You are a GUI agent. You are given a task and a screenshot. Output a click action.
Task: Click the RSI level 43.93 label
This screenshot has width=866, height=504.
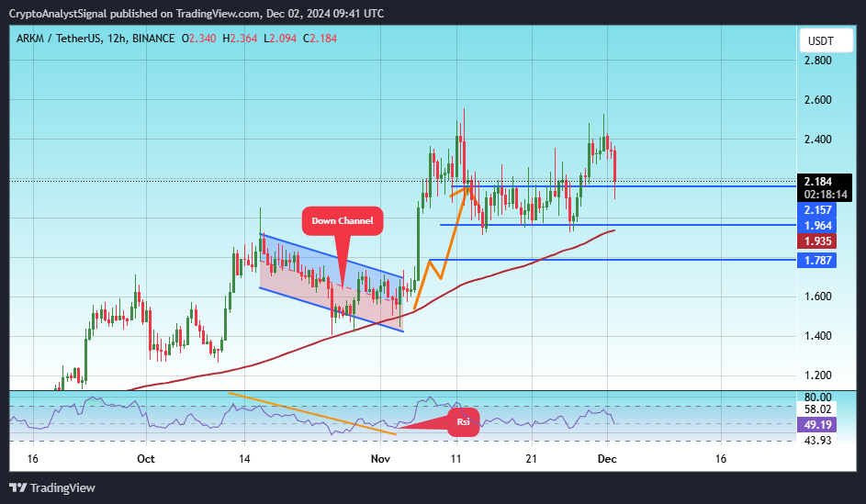[x=818, y=441]
